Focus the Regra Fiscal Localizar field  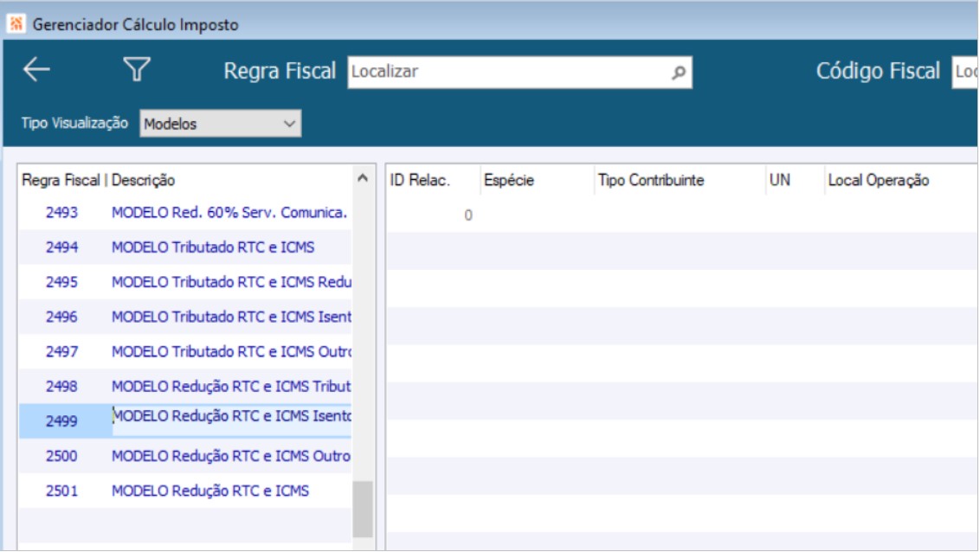pos(519,72)
